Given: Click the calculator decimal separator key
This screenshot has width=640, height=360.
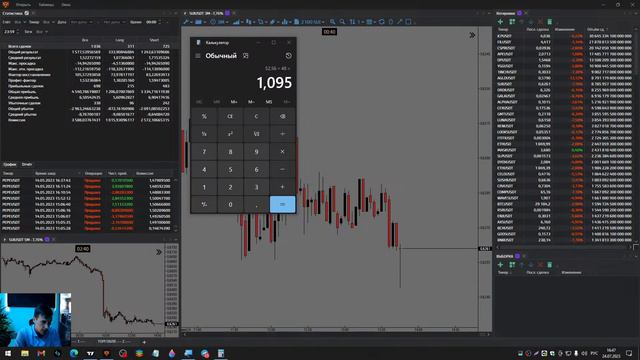Looking at the screenshot, I should pos(256,204).
